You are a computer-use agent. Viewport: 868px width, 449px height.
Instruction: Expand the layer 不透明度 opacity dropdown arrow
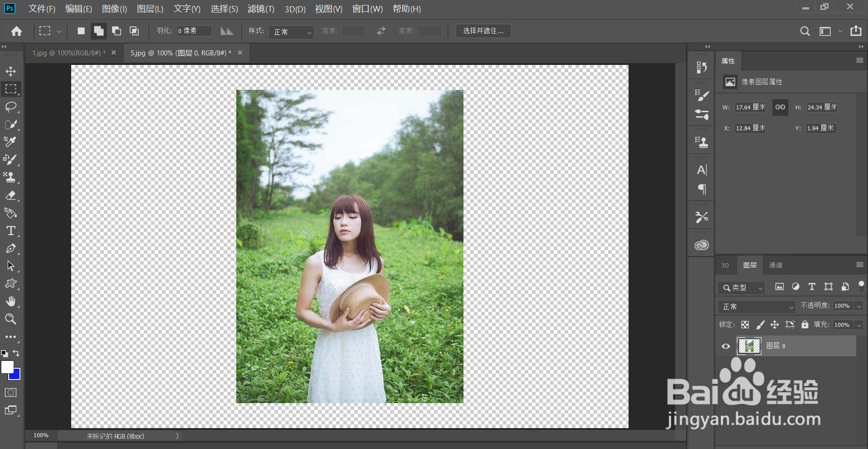pyautogui.click(x=858, y=306)
